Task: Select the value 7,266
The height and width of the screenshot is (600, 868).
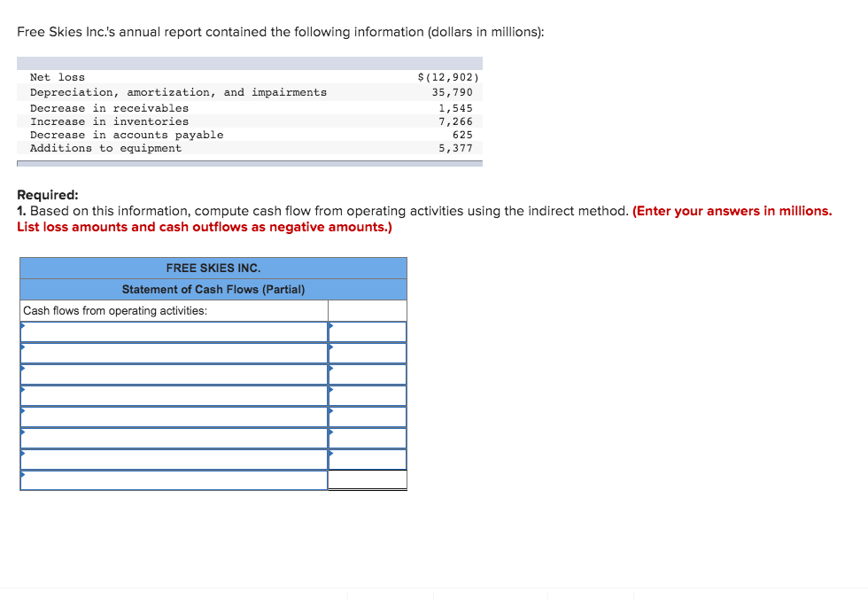Action: [x=455, y=121]
